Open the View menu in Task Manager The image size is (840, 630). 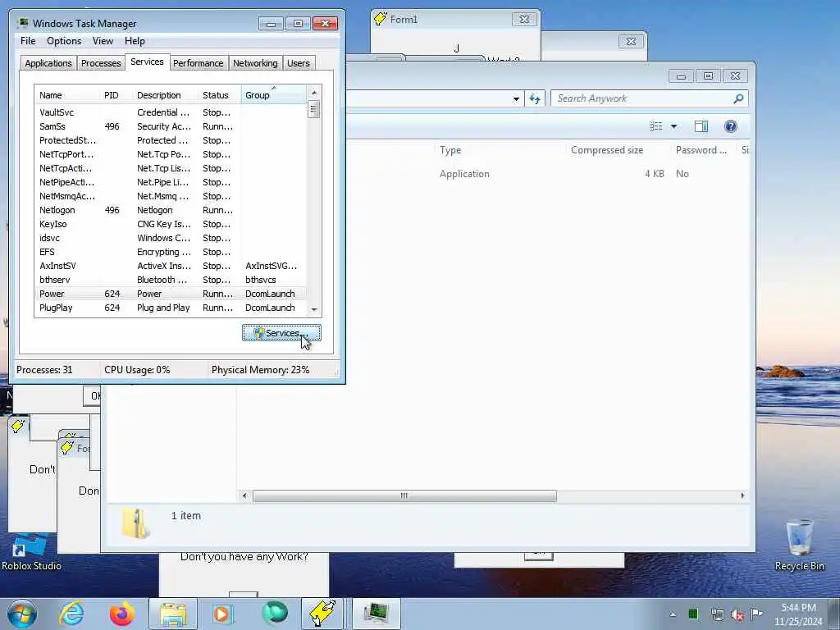[103, 41]
